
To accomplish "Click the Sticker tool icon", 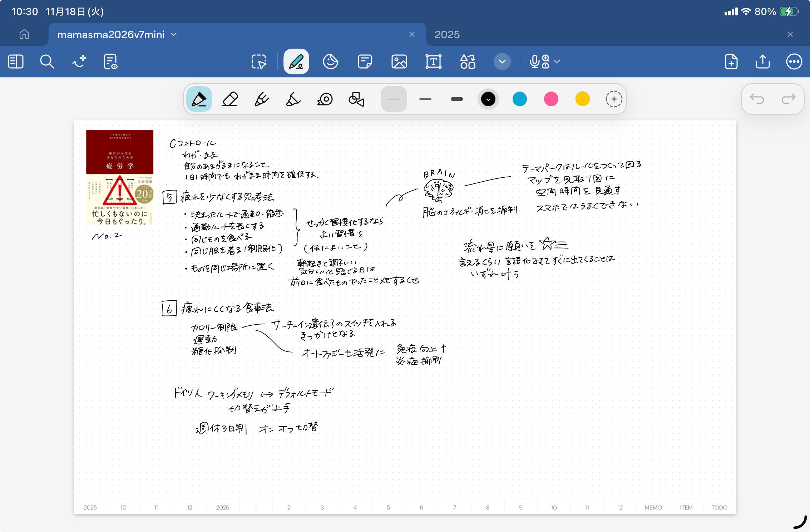I will click(330, 61).
